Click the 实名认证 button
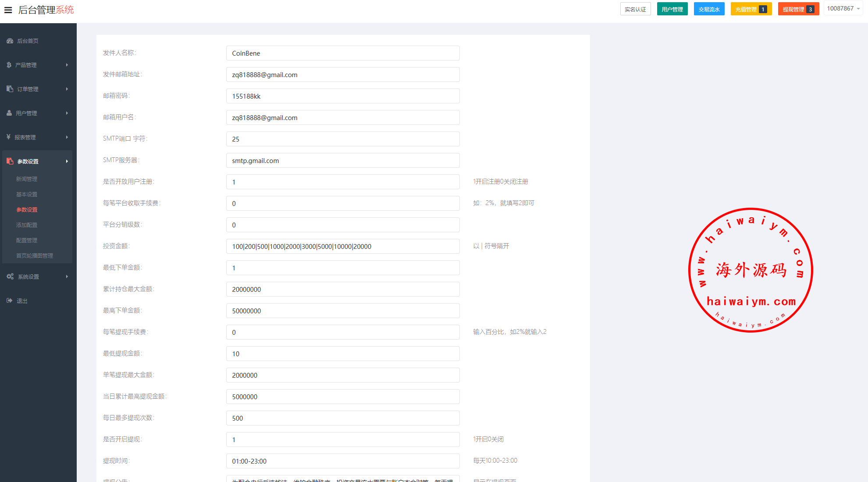The image size is (868, 482). pos(635,9)
